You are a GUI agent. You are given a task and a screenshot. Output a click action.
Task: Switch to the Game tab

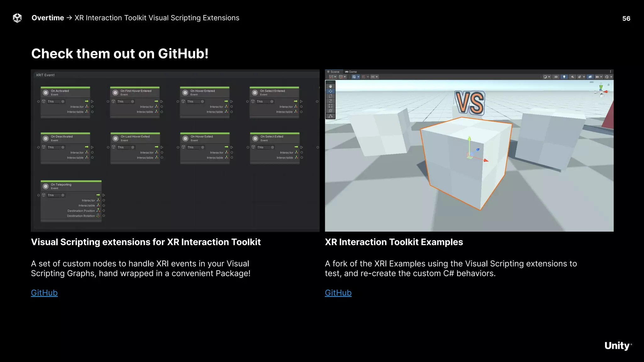pyautogui.click(x=351, y=72)
